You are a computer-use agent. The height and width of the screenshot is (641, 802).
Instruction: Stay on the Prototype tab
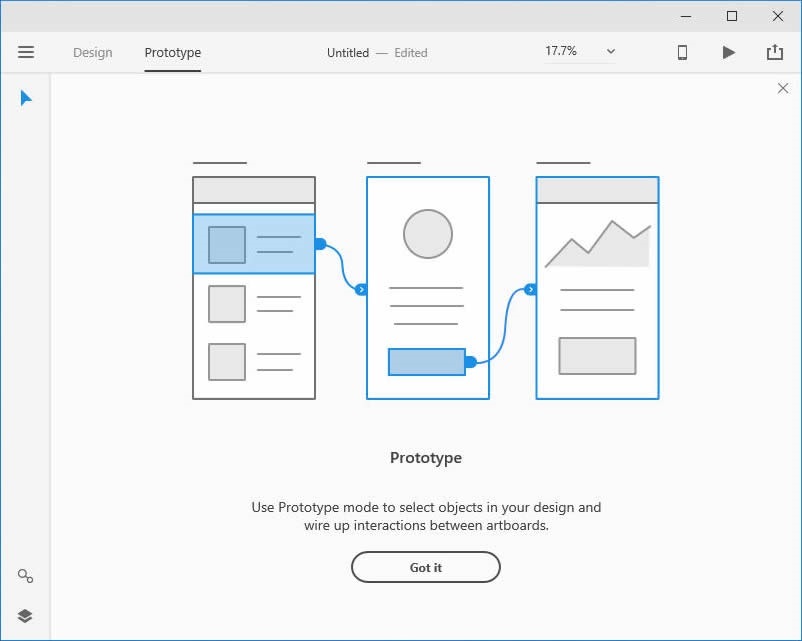pyautogui.click(x=172, y=52)
